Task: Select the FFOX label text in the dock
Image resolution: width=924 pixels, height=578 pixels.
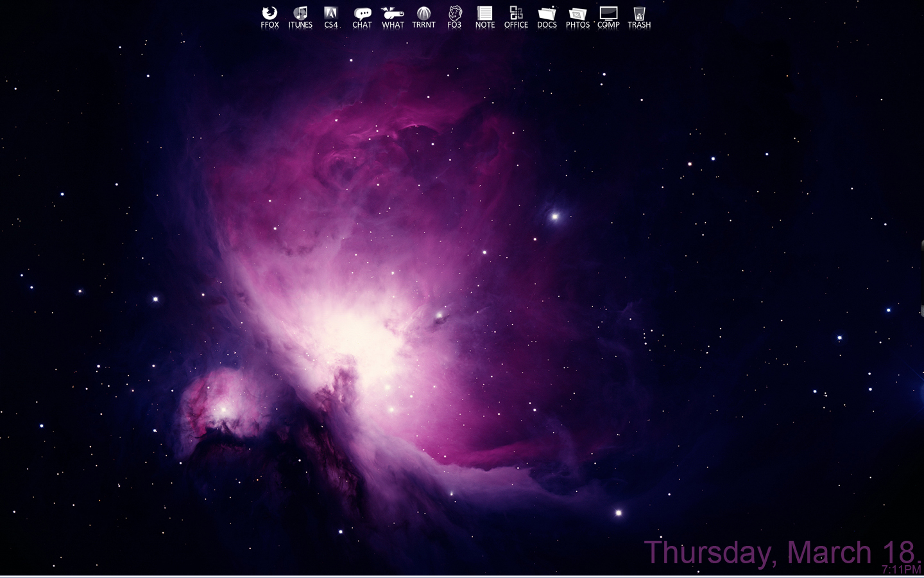Action: (269, 26)
